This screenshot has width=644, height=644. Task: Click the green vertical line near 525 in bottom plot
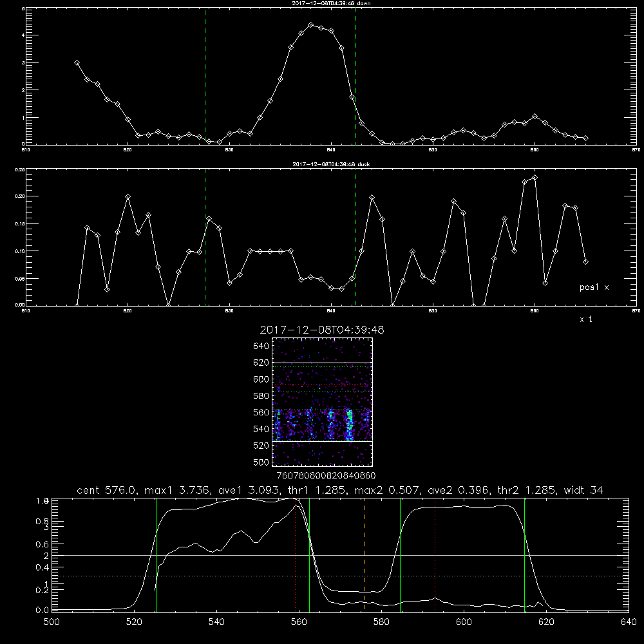coord(156,554)
